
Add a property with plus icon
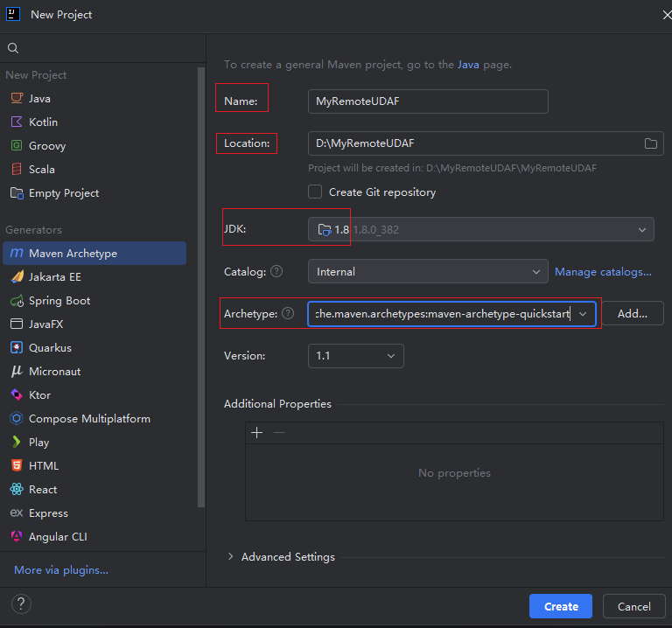click(256, 433)
